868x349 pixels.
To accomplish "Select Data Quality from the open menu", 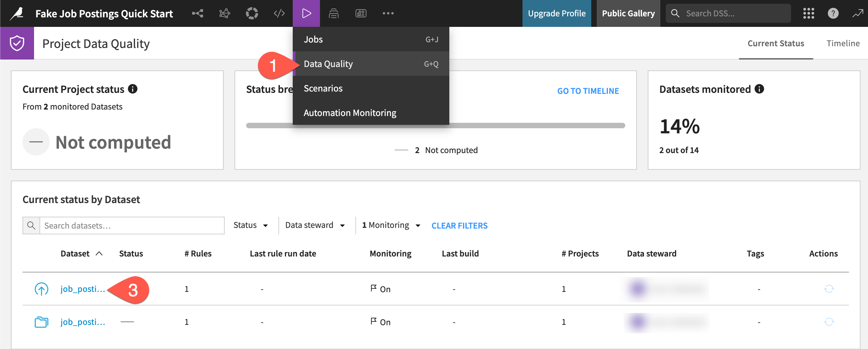I will (328, 64).
